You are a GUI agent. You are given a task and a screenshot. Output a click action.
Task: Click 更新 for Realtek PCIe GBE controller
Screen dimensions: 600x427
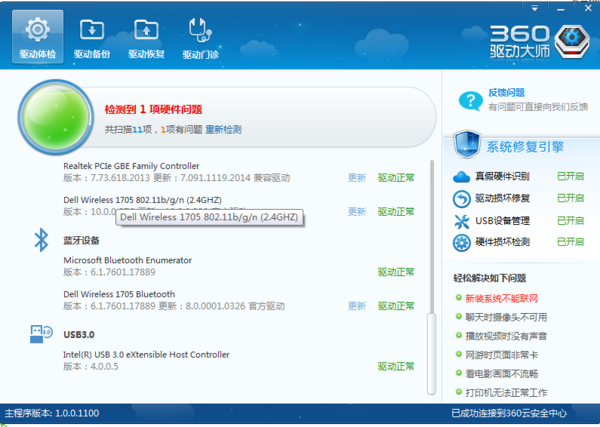[356, 178]
